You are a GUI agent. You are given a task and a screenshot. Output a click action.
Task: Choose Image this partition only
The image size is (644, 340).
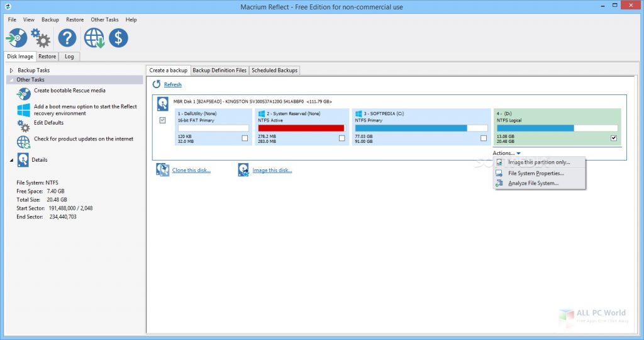pyautogui.click(x=539, y=162)
